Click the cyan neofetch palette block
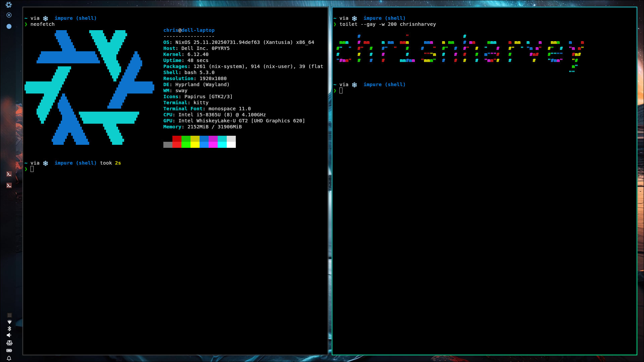Image resolution: width=644 pixels, height=362 pixels. click(222, 139)
